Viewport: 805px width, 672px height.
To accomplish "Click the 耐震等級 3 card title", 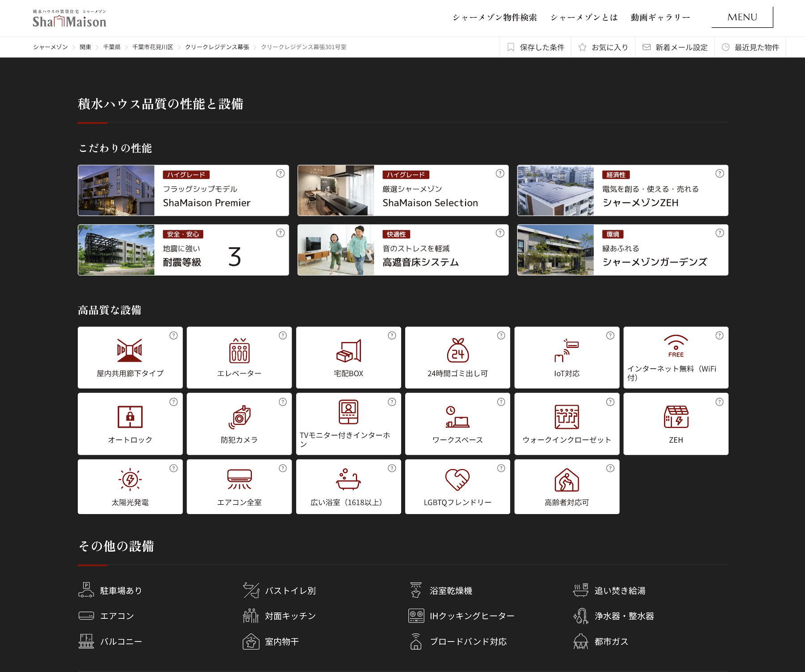I will click(182, 262).
